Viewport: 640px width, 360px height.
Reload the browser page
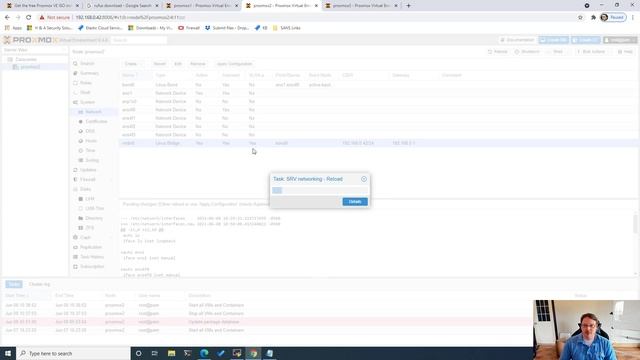click(29, 18)
